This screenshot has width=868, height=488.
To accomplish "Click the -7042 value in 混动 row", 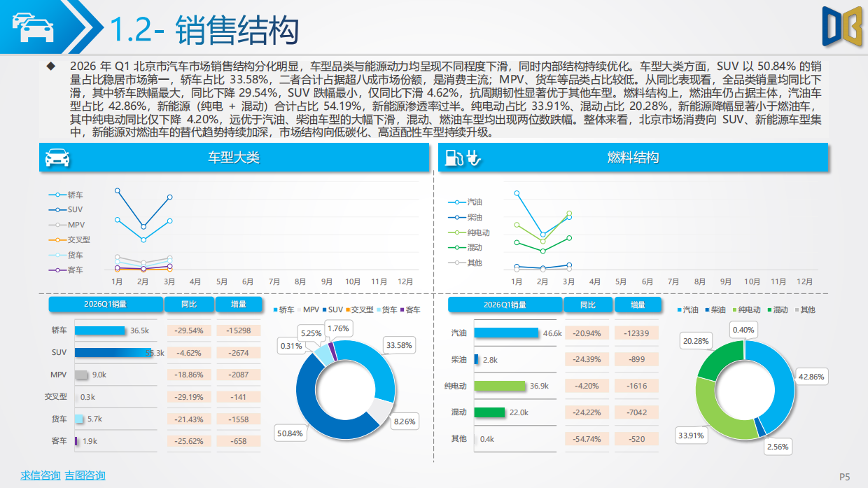I will click(x=637, y=412).
